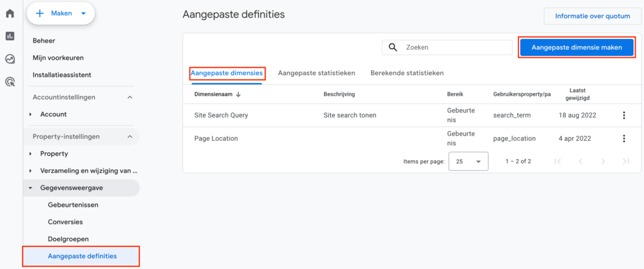Image resolution: width=644 pixels, height=269 pixels.
Task: Click the search magnifier icon
Action: click(393, 47)
